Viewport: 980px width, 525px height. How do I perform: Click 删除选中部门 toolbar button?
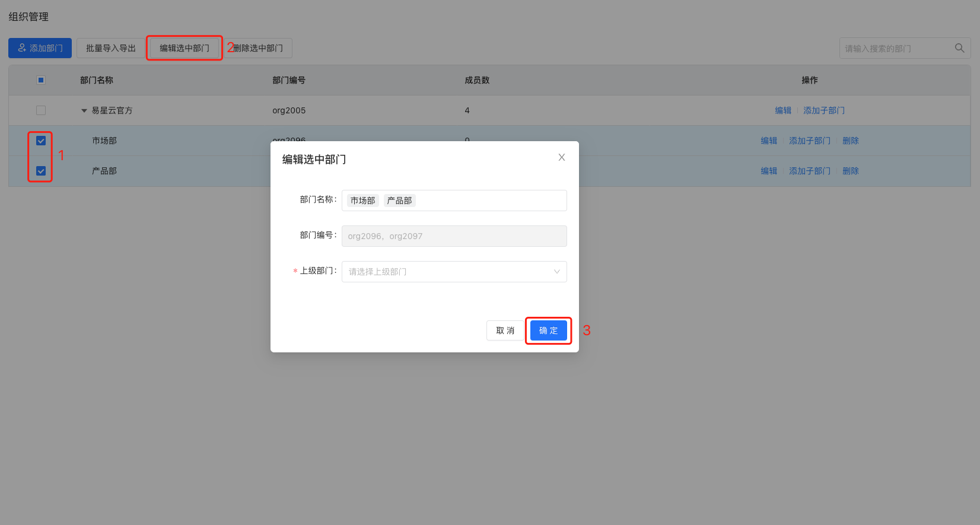259,48
